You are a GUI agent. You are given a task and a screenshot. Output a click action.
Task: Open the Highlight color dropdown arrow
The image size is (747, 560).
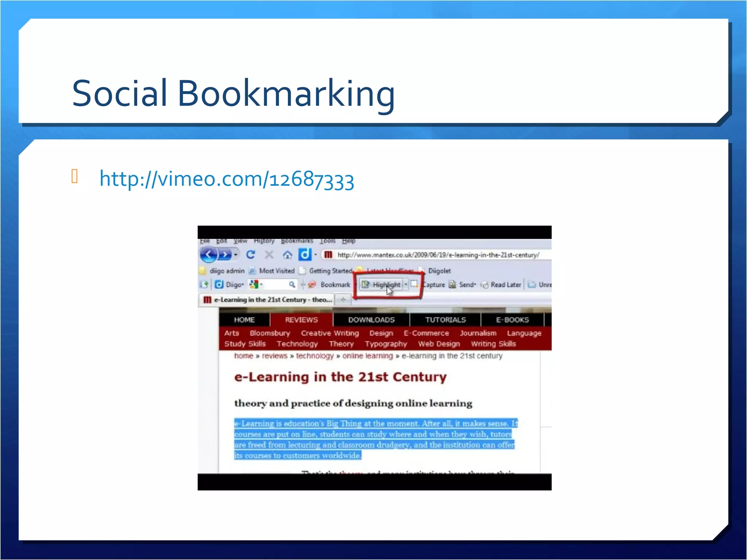click(406, 284)
